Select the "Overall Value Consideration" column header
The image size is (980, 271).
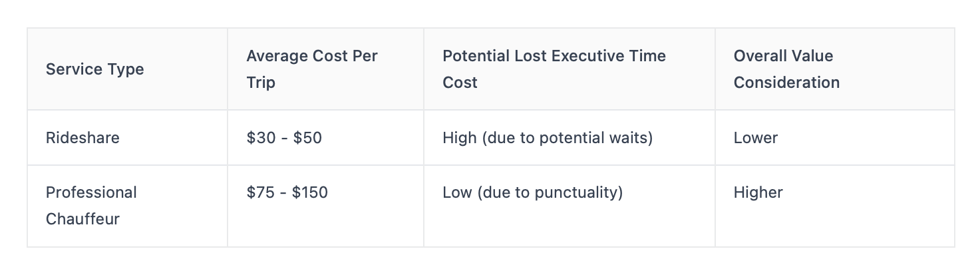(x=786, y=69)
